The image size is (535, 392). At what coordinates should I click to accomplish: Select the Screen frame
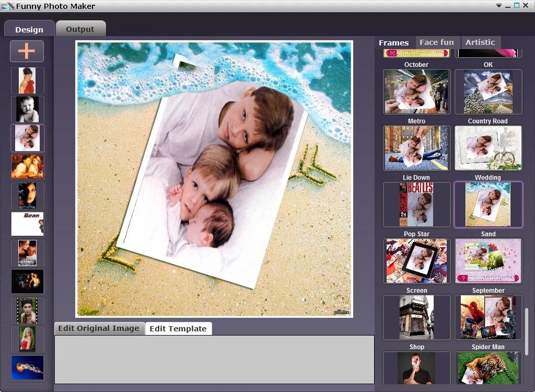(416, 261)
